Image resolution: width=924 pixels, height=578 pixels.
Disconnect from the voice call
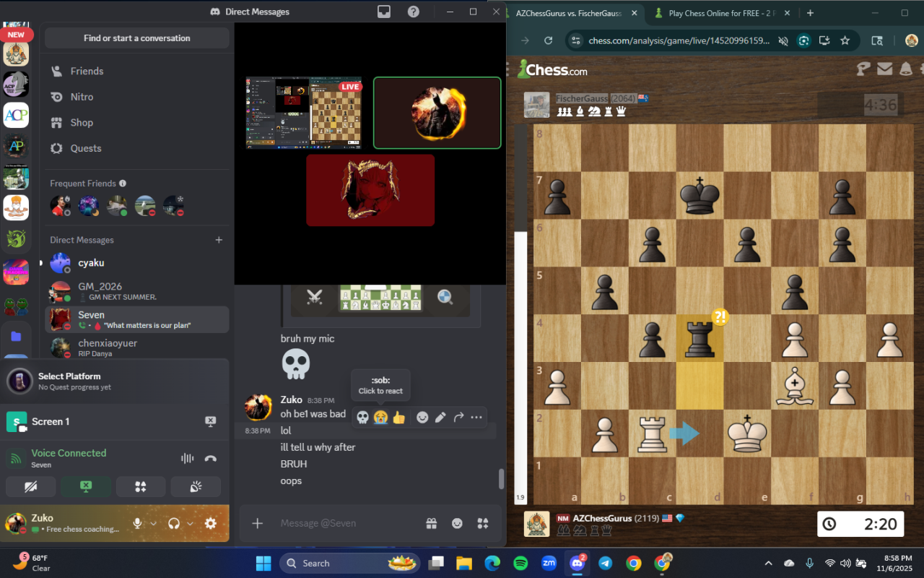(211, 458)
